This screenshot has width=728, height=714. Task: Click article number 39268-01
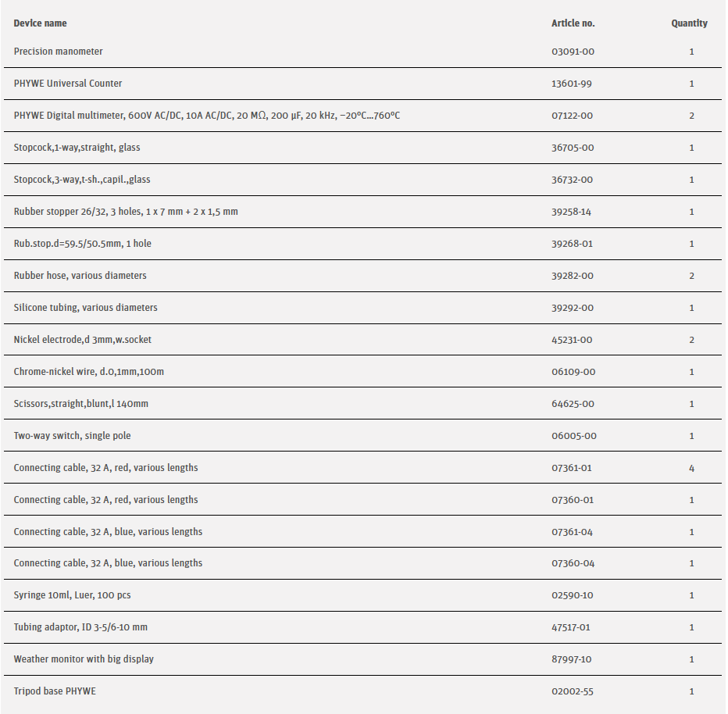(572, 244)
